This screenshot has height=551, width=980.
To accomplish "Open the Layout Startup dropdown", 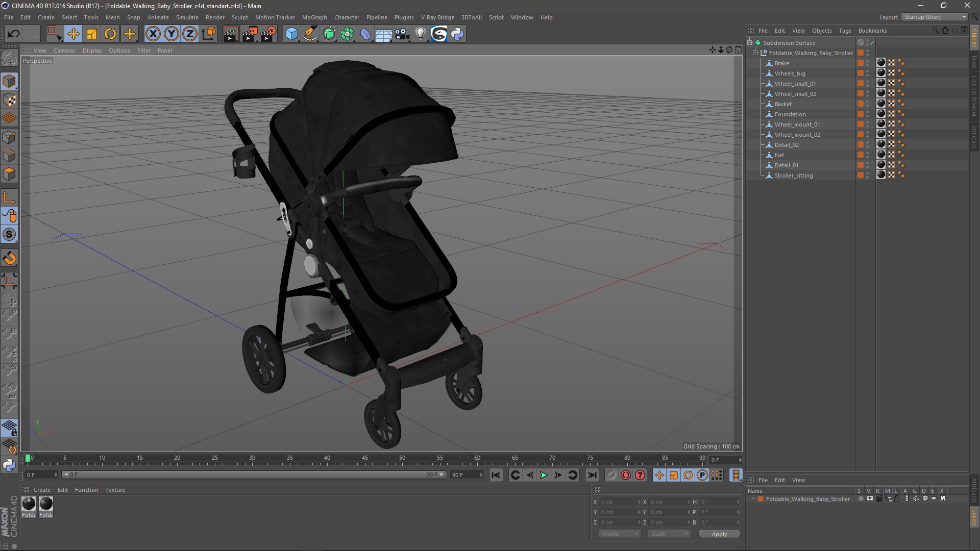I will (x=936, y=17).
